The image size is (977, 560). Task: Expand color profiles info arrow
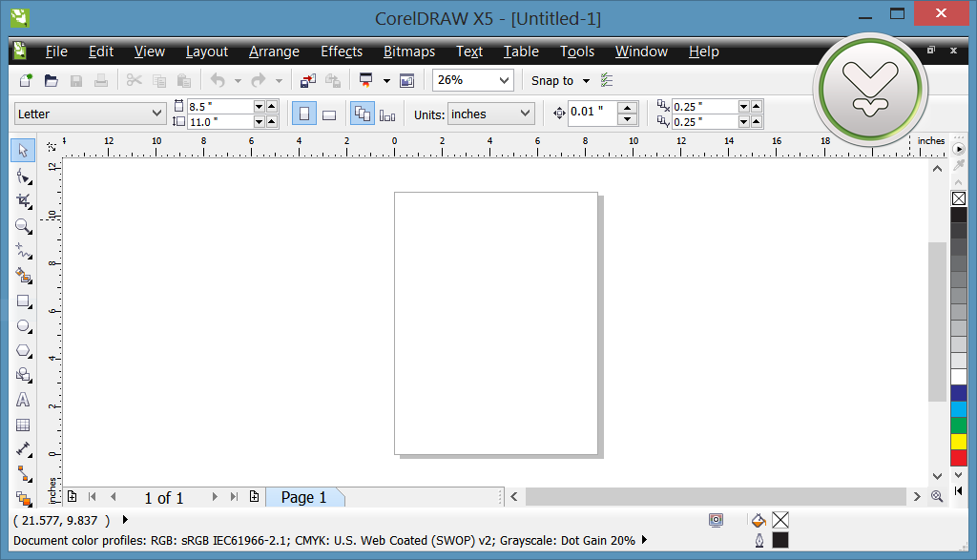point(644,540)
